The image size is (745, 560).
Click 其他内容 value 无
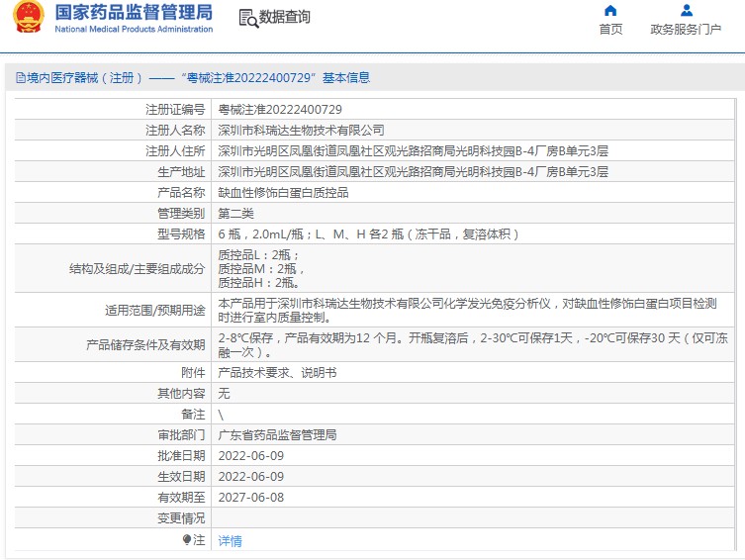224,393
